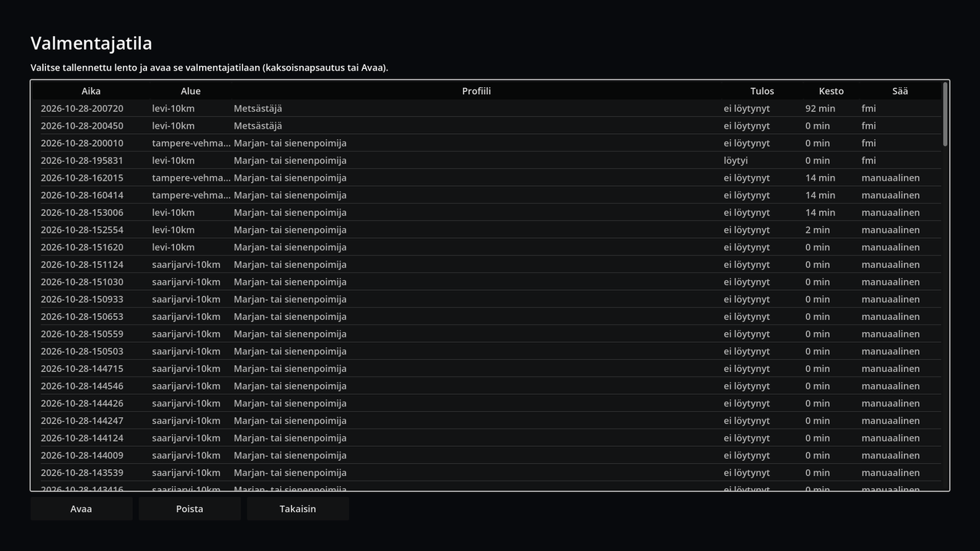Select flight 2026-10-28-150503
This screenshot has width=980, height=551.
(491, 351)
